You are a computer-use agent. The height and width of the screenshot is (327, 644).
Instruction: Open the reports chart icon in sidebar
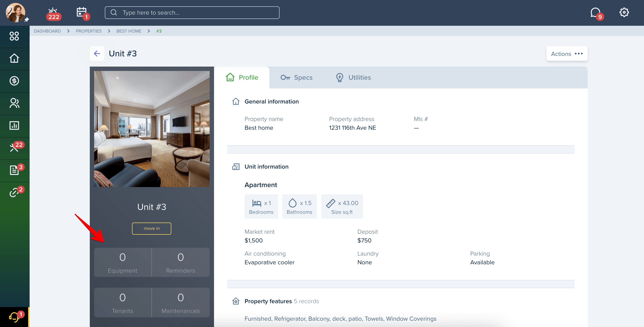14,125
